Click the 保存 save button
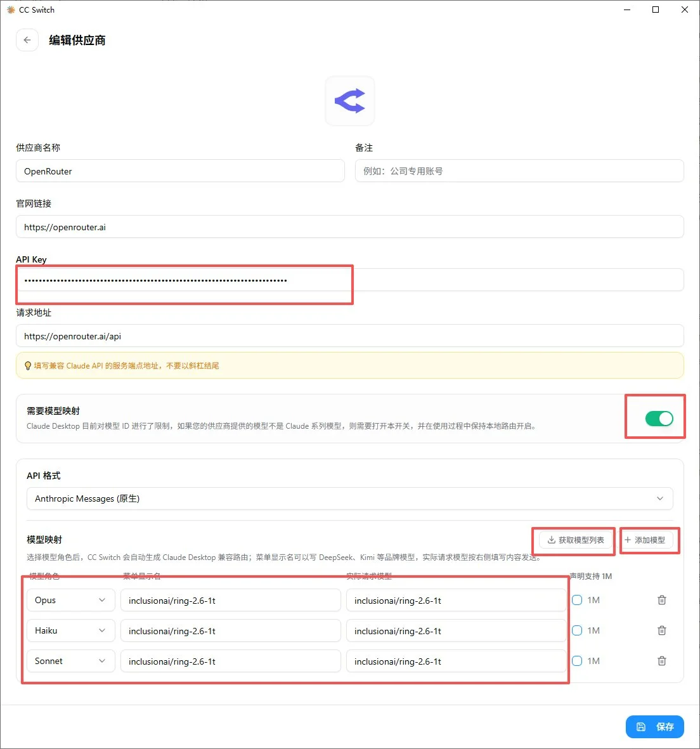 click(654, 727)
